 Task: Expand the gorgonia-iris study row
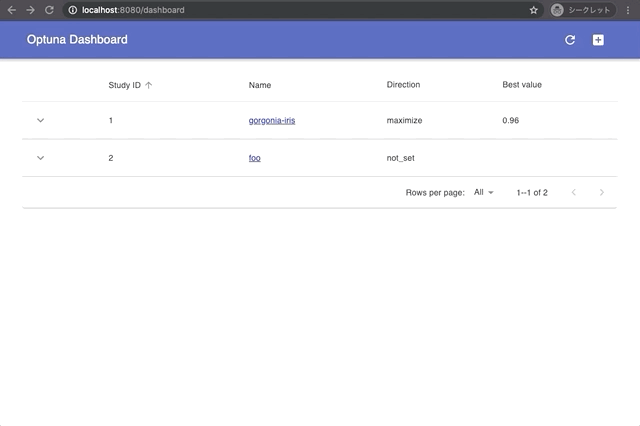[41, 120]
